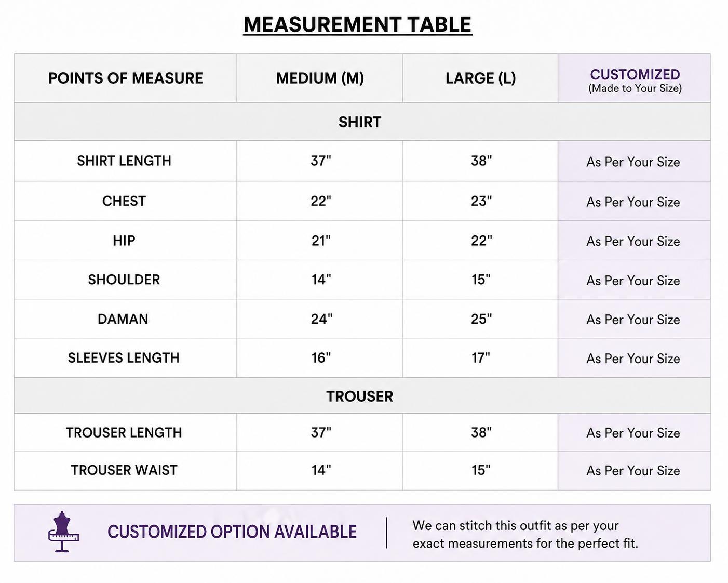Viewport: 728px width, 583px height.
Task: Click the CHEST medium value 22"
Action: tap(321, 201)
